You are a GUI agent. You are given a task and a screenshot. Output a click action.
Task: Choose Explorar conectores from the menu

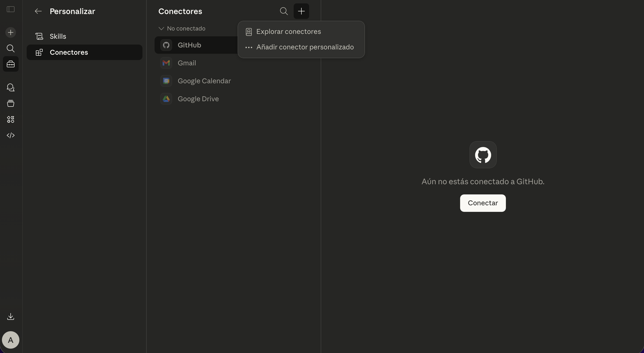click(x=289, y=31)
